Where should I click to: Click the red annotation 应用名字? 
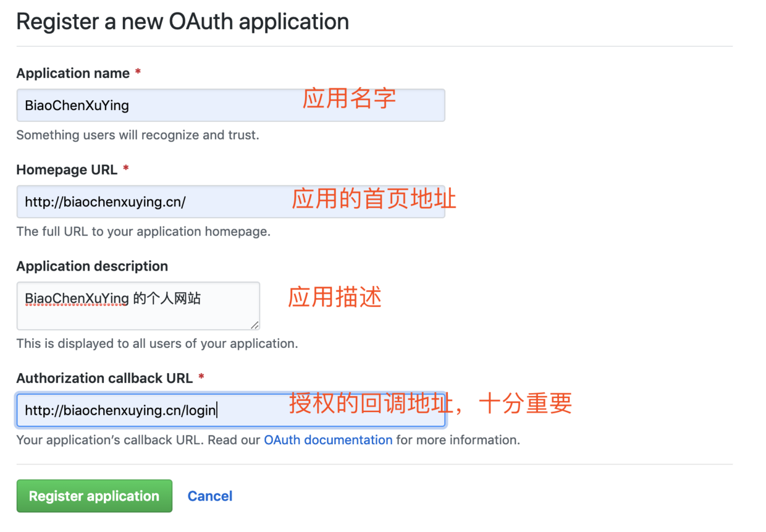click(349, 99)
